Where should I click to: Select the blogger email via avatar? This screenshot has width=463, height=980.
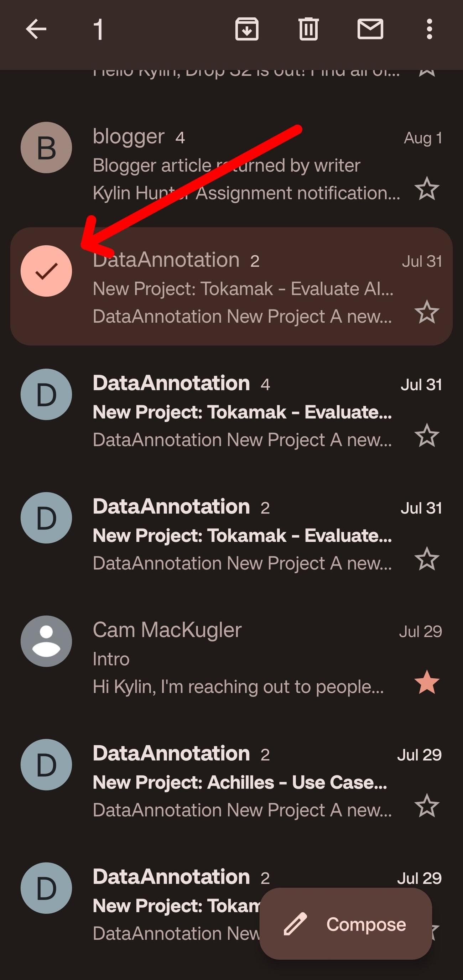46,148
